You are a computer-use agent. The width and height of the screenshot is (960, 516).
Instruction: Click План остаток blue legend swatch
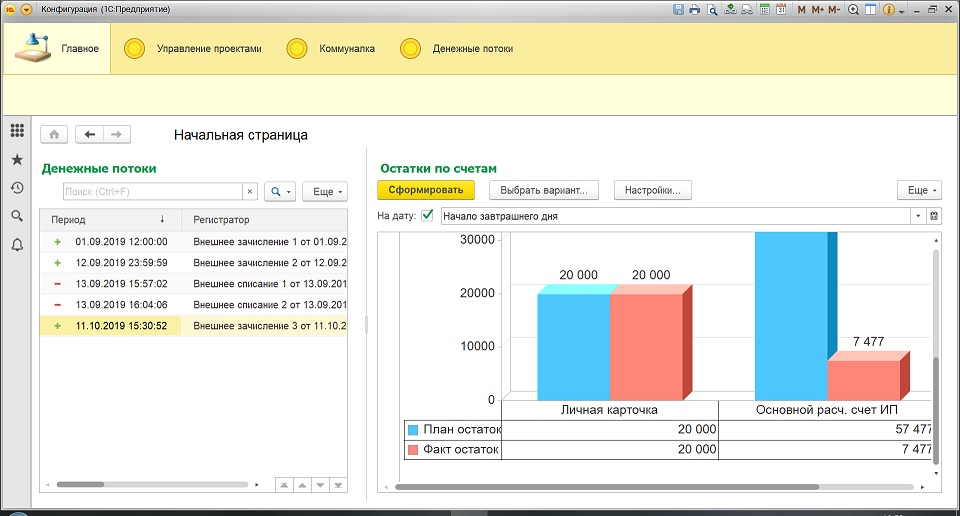413,430
